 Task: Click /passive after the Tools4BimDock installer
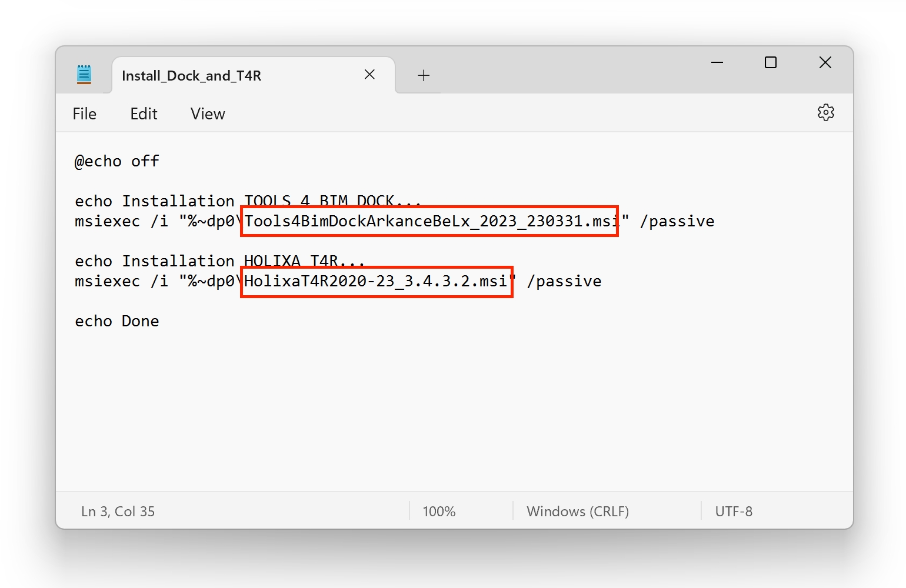(x=677, y=222)
